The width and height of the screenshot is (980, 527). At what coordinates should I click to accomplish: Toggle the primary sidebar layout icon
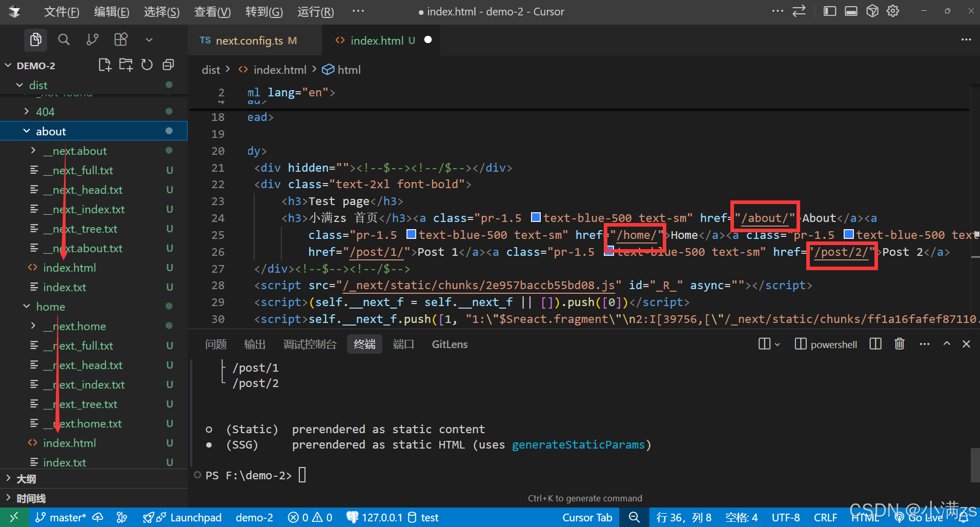point(830,11)
